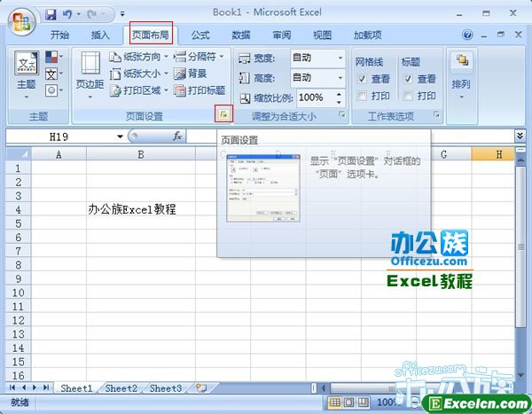This screenshot has width=532, height=414.
Task: Decrease 缩放比例 scale with down arrow
Action: click(339, 102)
